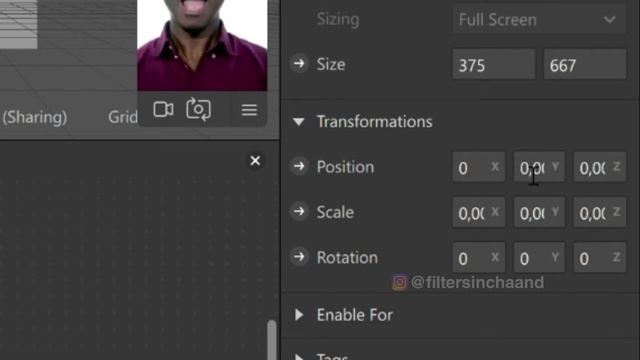Screen dimensions: 640x360
Task: Click the Rotation X field
Action: 478,258
